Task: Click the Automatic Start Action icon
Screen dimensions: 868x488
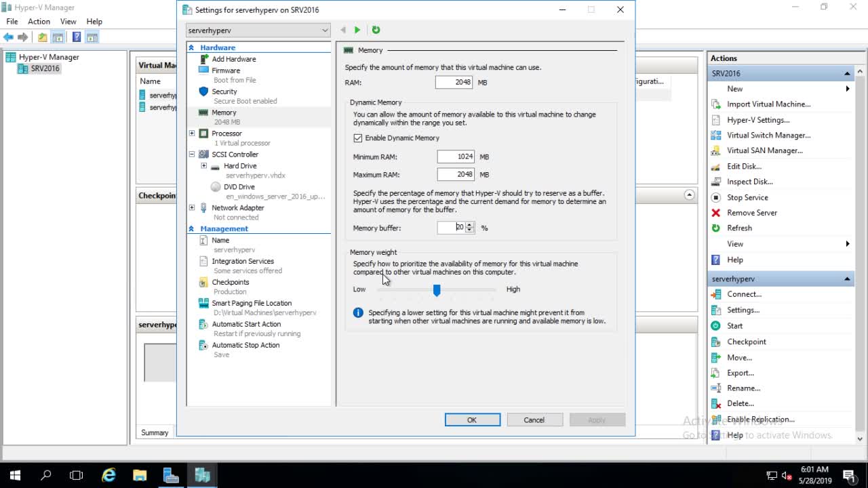Action: pos(203,324)
